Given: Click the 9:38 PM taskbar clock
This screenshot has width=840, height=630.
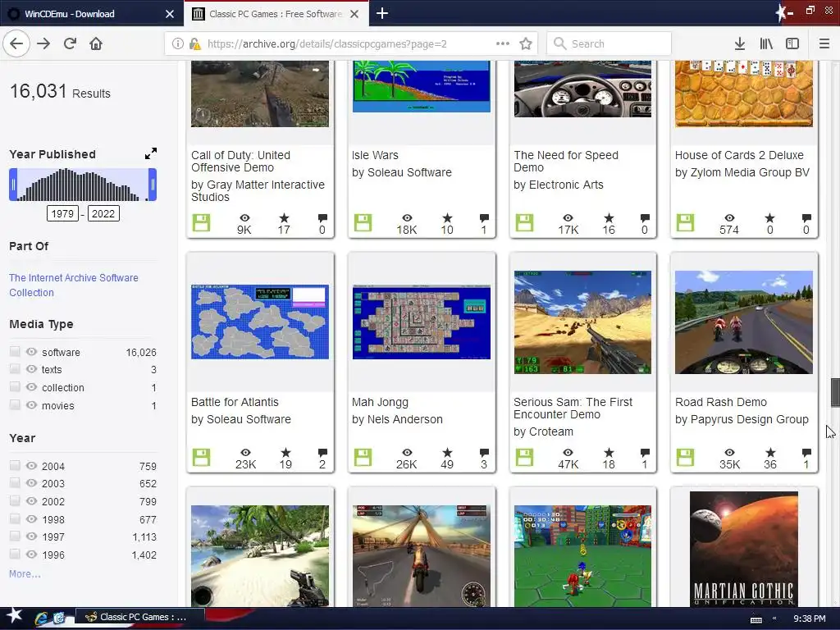Looking at the screenshot, I should (x=809, y=619).
